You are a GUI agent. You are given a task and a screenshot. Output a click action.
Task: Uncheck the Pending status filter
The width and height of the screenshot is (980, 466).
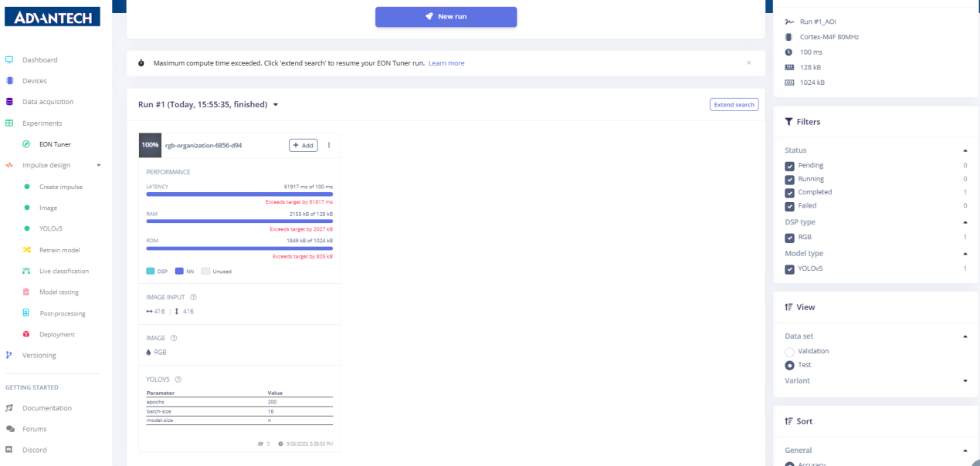(790, 166)
